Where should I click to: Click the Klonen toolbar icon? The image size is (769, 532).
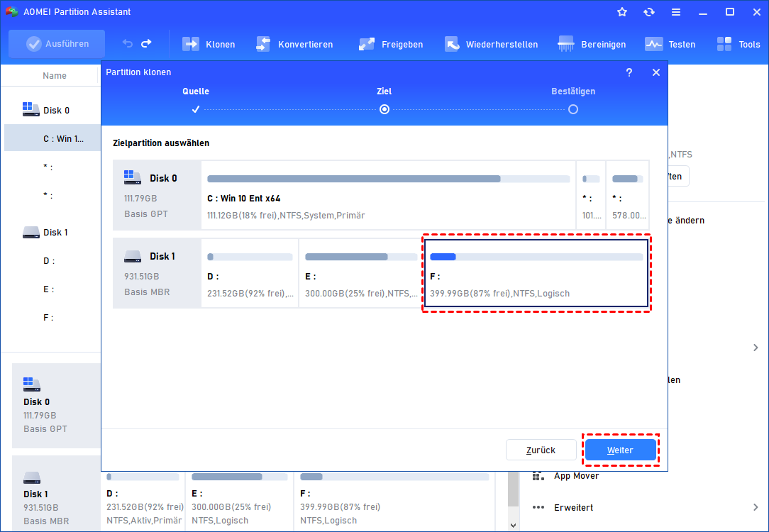click(191, 44)
